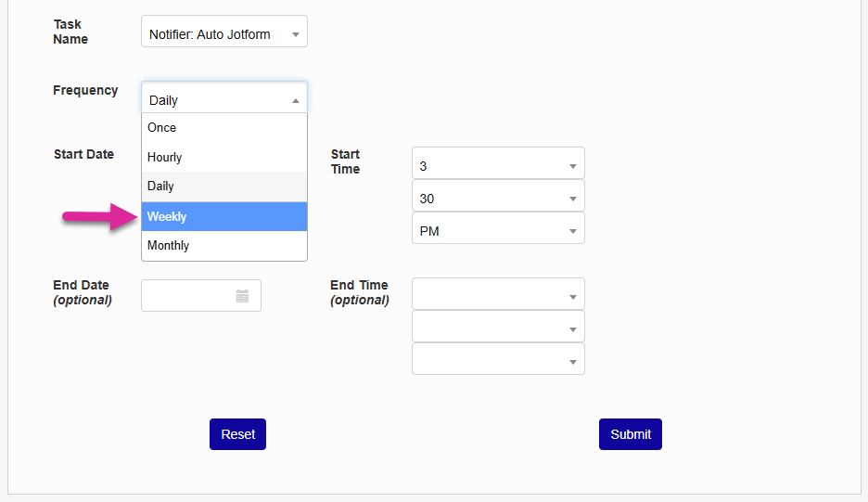The image size is (868, 502).
Task: Click the Frequency label text
Action: click(x=85, y=90)
